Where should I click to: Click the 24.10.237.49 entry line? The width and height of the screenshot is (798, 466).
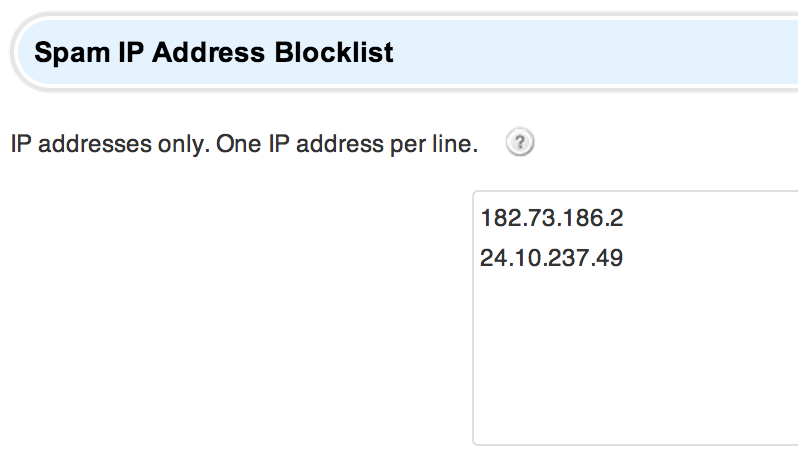pos(552,258)
